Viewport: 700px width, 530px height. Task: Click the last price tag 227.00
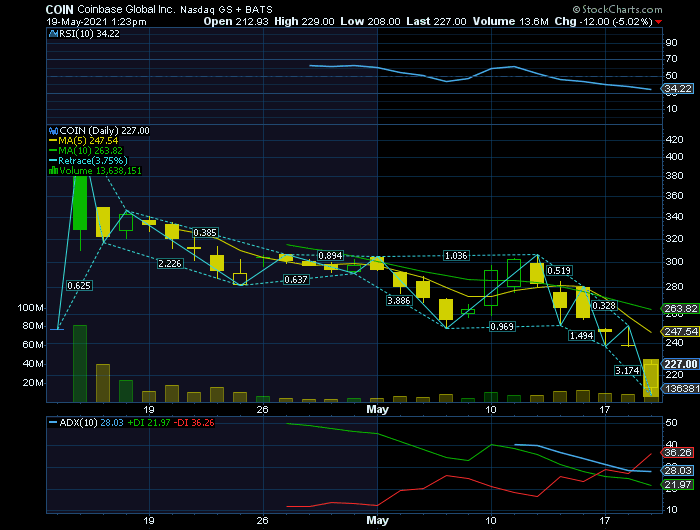pos(680,364)
